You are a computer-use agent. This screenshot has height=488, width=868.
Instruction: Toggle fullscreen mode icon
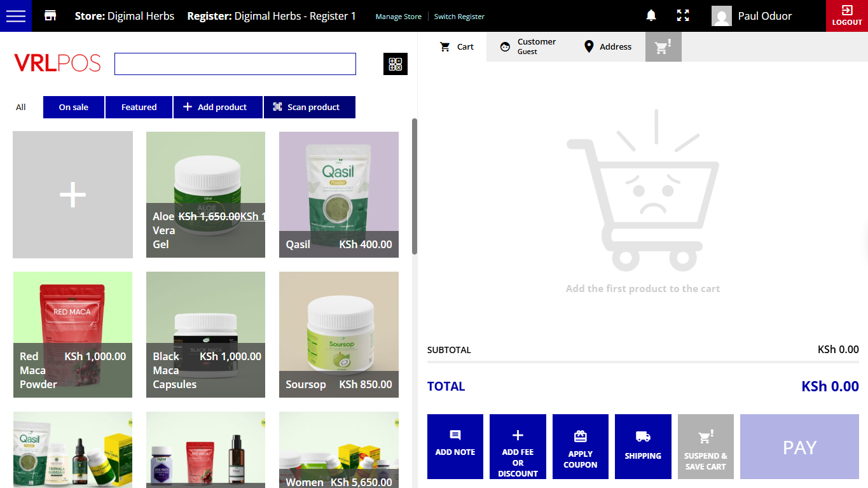click(x=683, y=16)
